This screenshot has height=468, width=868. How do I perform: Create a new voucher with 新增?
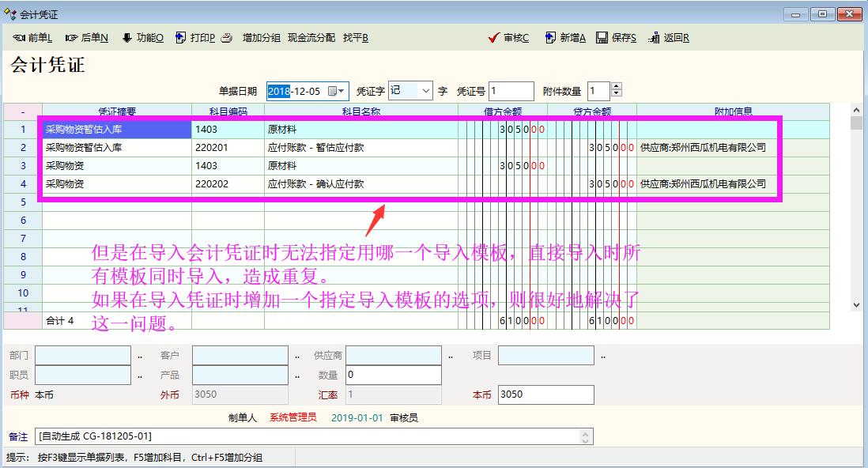point(565,38)
